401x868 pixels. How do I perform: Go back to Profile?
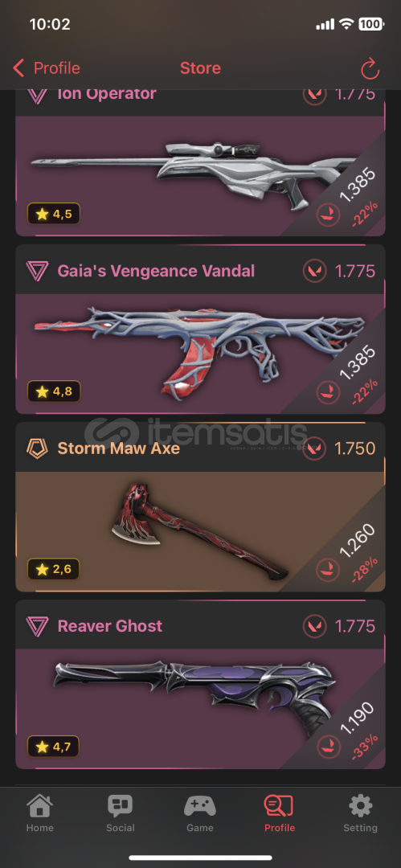tap(47, 68)
